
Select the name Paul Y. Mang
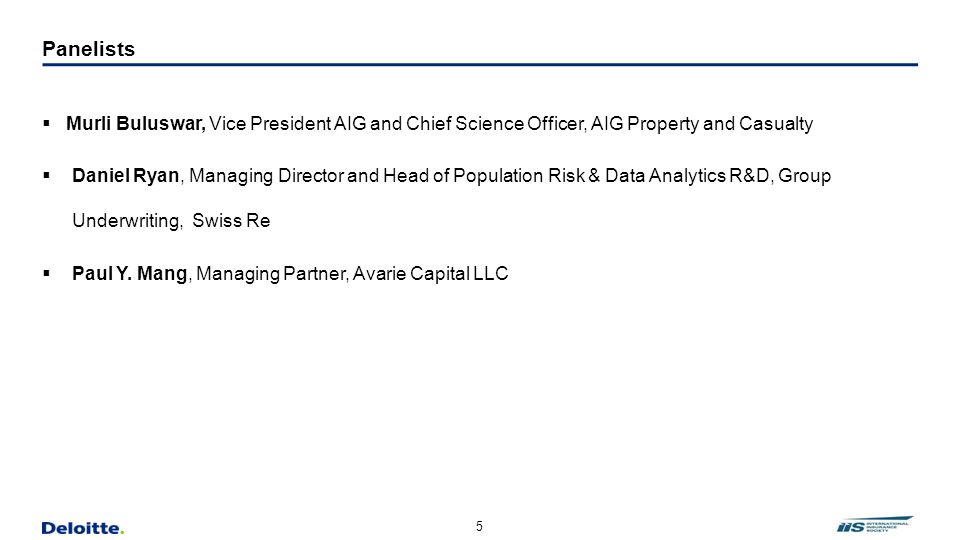coord(129,273)
